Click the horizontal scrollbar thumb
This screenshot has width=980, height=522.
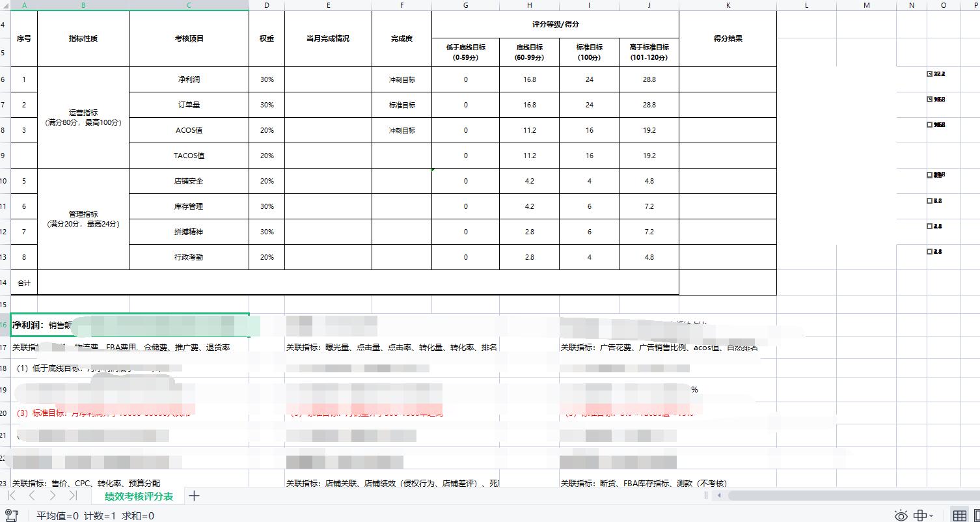click(852, 495)
